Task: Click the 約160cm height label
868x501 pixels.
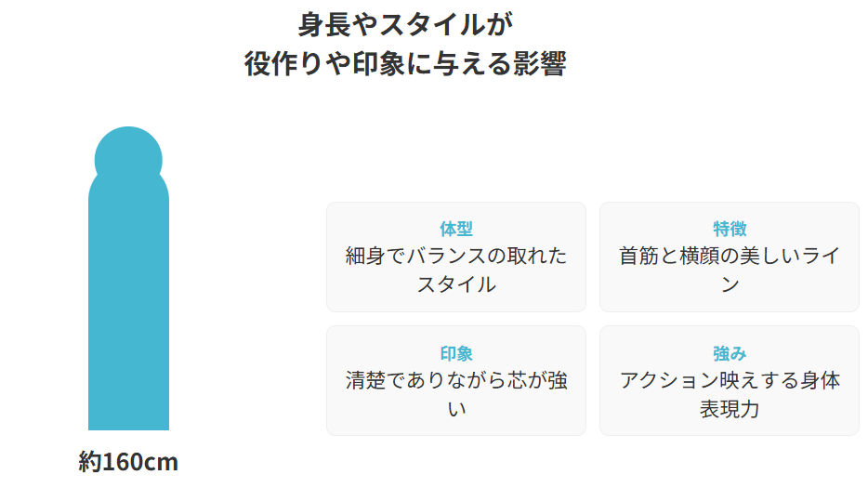Action: click(128, 462)
